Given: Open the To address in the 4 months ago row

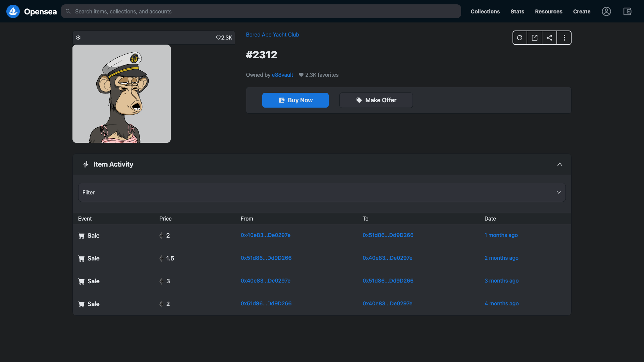Looking at the screenshot, I should tap(387, 304).
